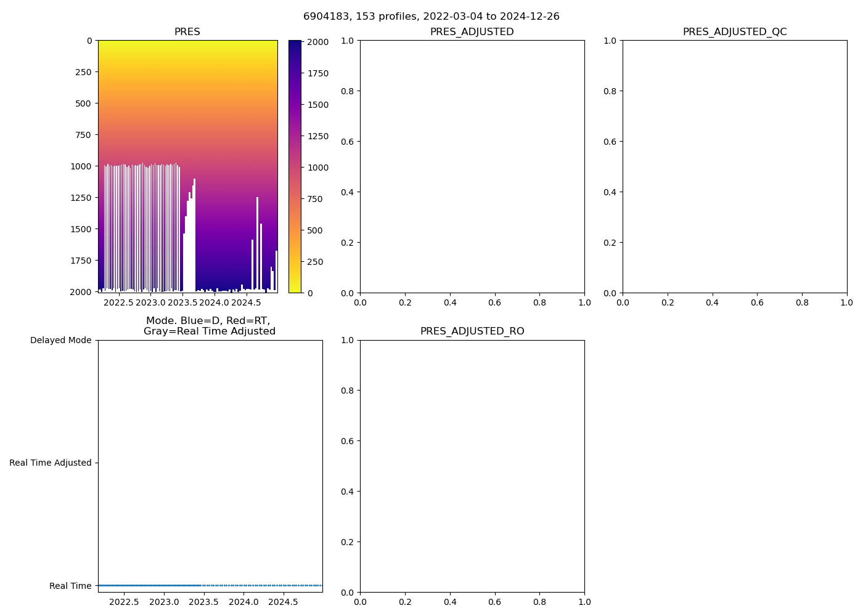This screenshot has height=616, width=863.
Task: Click y-axis tick 0.6 of exact "PRES_ADJUSTED" plot
Action: tap(348, 142)
